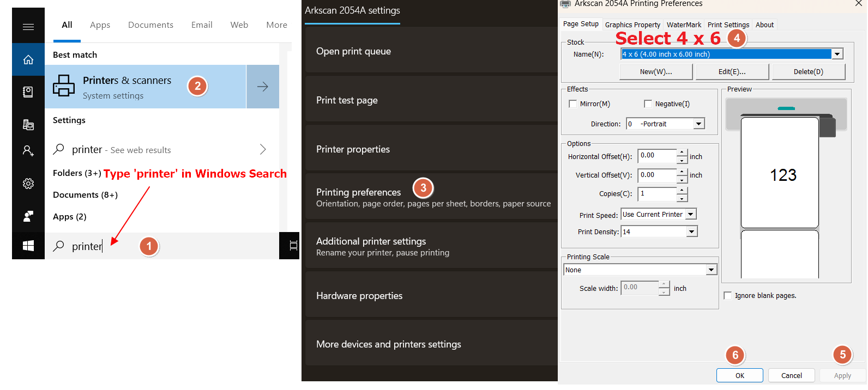Viewport: 868px width, 390px height.
Task: Decrease Vertical Offset with down stepper
Action: (x=682, y=179)
